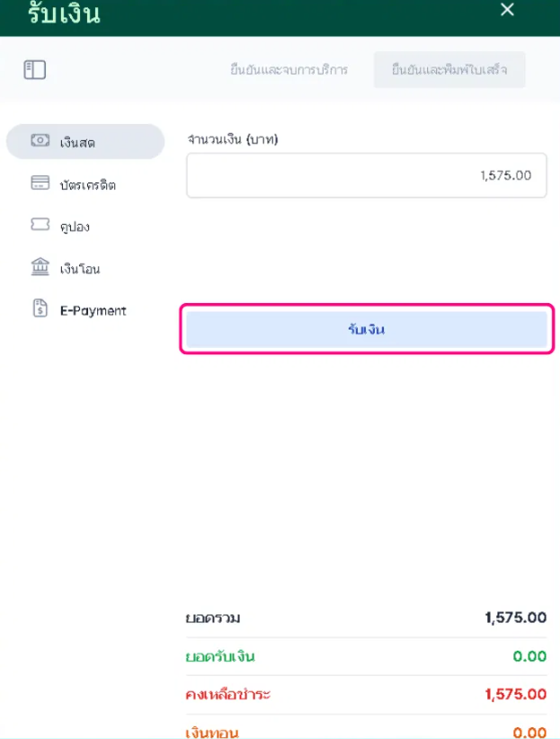The height and width of the screenshot is (739, 560).
Task: Click the cash banknote icon
Action: 40,141
